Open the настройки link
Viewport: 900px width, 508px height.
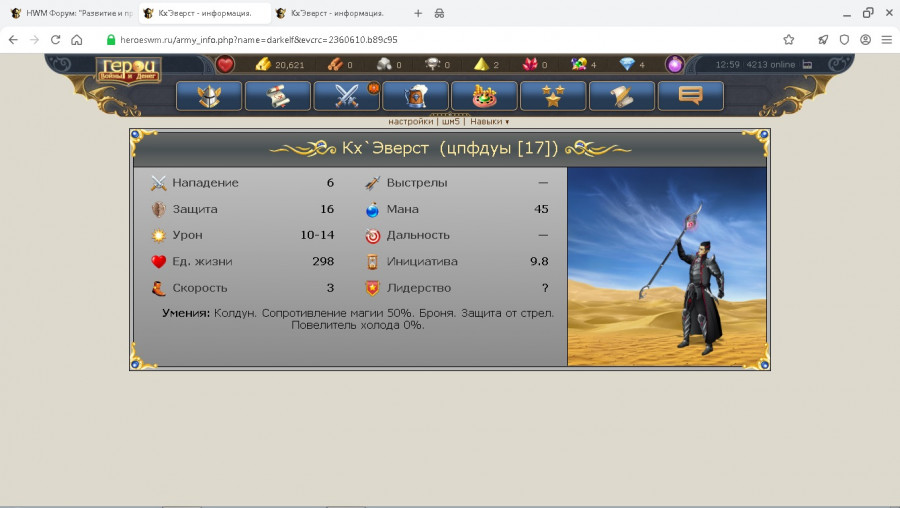(x=410, y=121)
